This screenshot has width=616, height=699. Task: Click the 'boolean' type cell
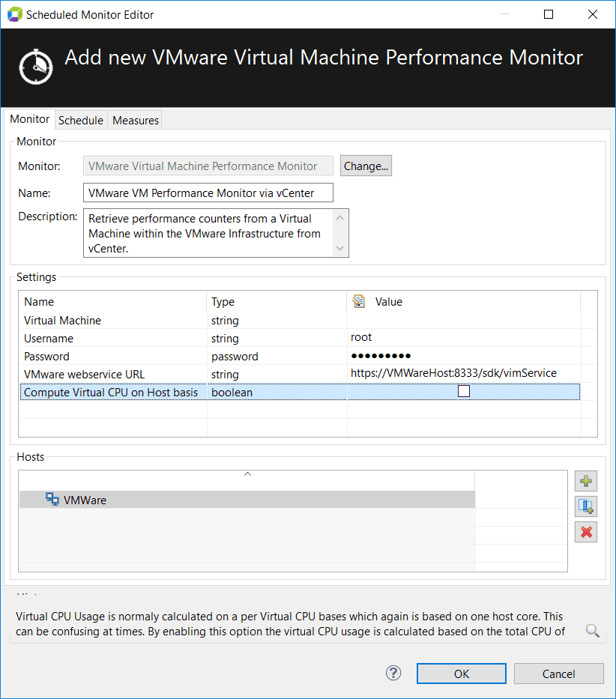(232, 393)
